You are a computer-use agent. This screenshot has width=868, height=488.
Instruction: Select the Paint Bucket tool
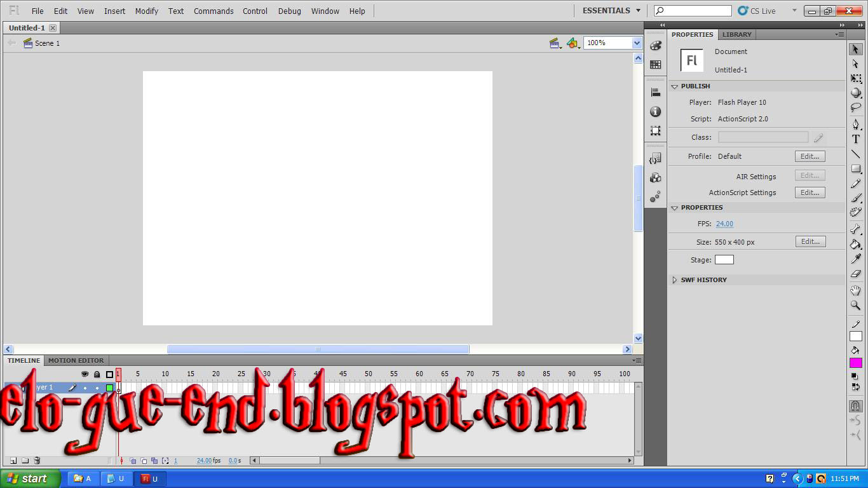[x=856, y=244]
